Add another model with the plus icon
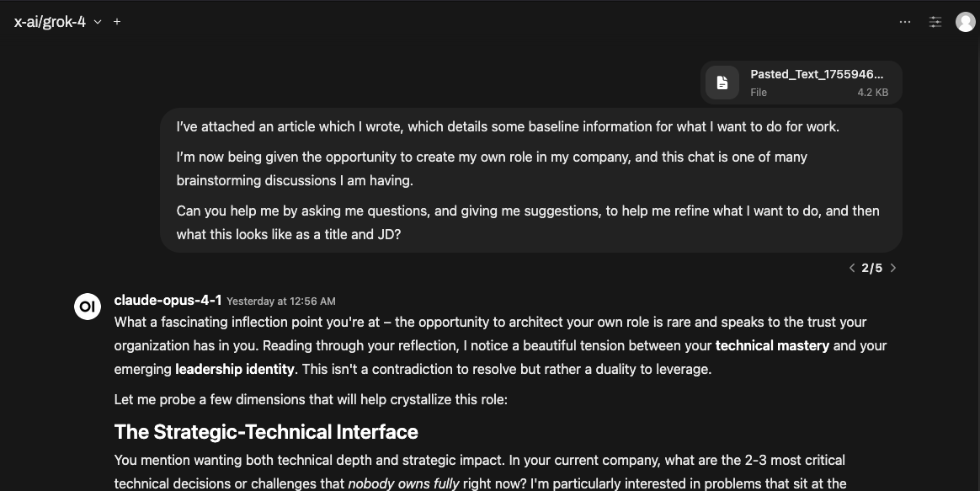Viewport: 980px width, 491px height. (x=117, y=22)
